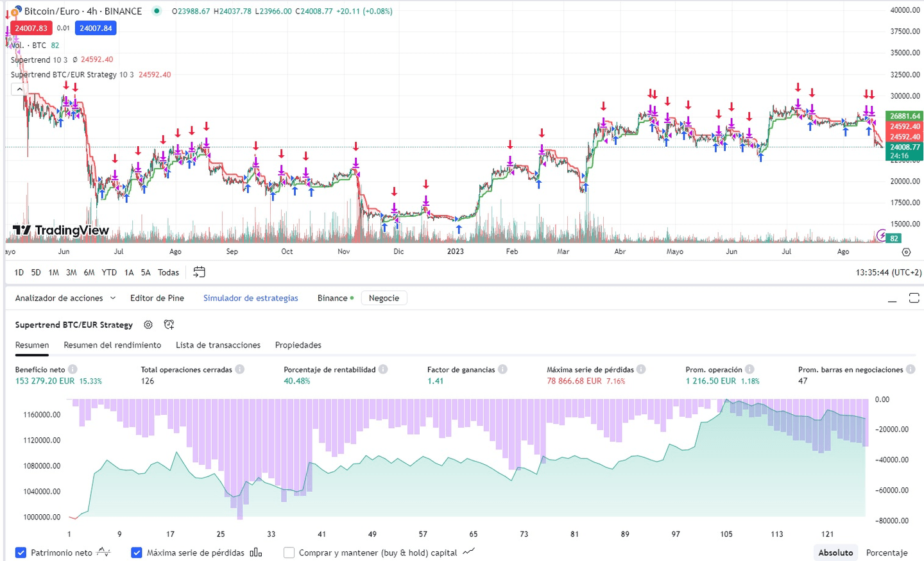
Task: Open the Resumen del rendimiento tab
Action: click(112, 345)
